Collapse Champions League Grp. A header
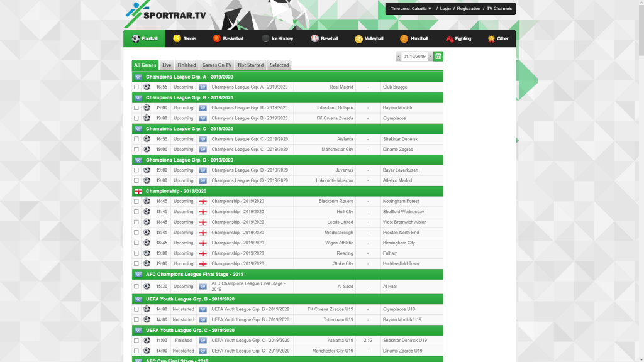This screenshot has width=644, height=362. pos(287,77)
